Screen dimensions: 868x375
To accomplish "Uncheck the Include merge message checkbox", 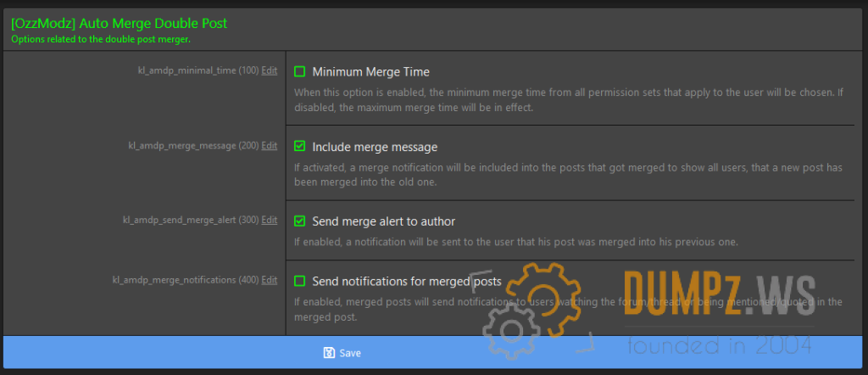I will [x=299, y=147].
